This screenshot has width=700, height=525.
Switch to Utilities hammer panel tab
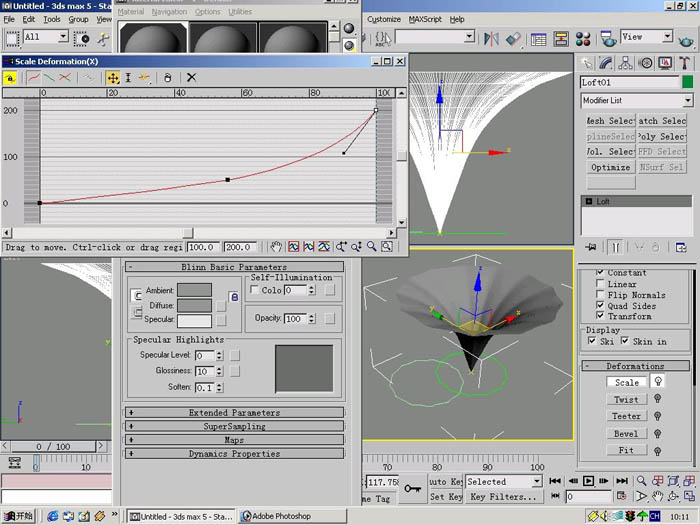[685, 63]
